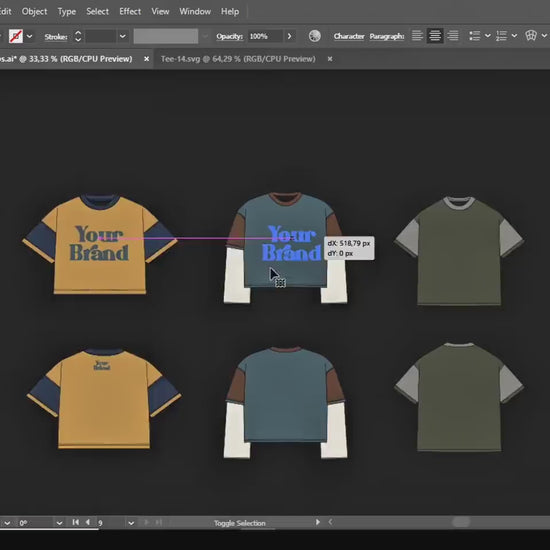Click the olive green front t-shirt
Image resolution: width=550 pixels, height=550 pixels.
459,251
